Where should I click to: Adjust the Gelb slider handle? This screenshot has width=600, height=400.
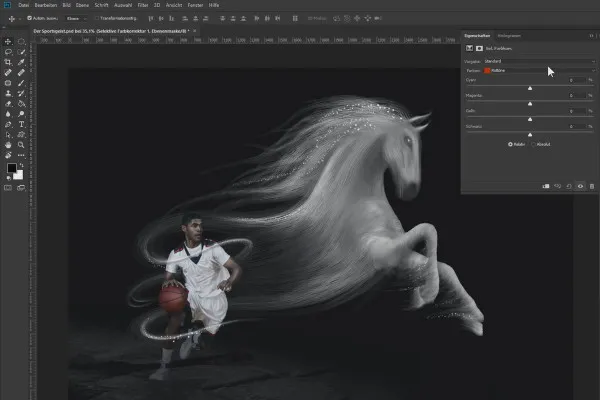click(530, 119)
